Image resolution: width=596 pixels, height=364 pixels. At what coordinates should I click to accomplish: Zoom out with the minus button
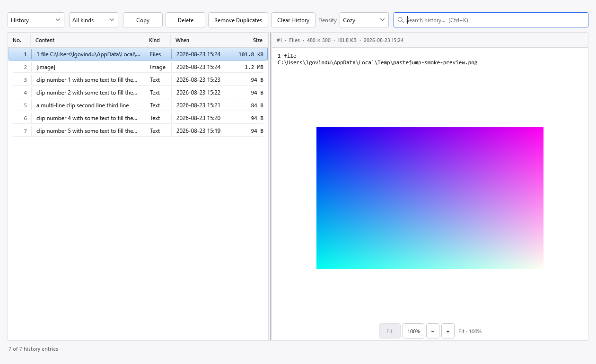click(433, 331)
